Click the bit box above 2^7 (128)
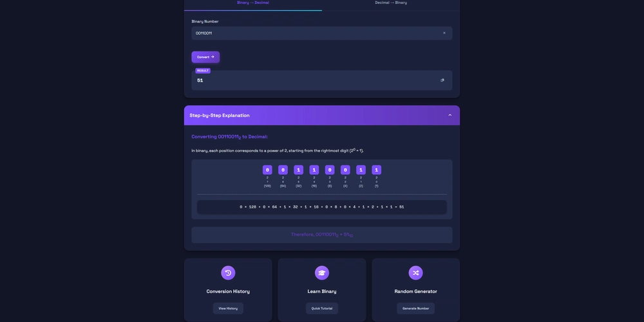Image resolution: width=644 pixels, height=322 pixels. 267,170
